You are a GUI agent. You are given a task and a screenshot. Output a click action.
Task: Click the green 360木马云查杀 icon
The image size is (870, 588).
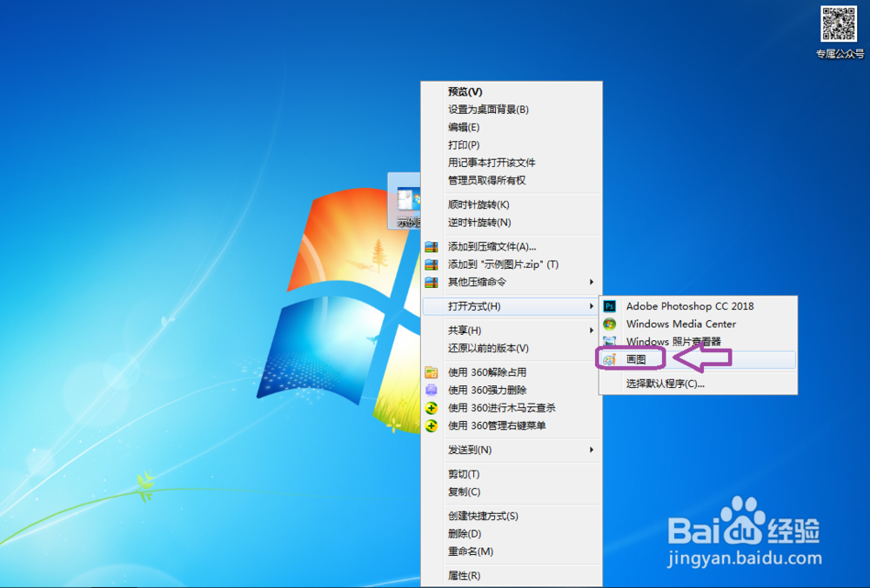pos(432,408)
